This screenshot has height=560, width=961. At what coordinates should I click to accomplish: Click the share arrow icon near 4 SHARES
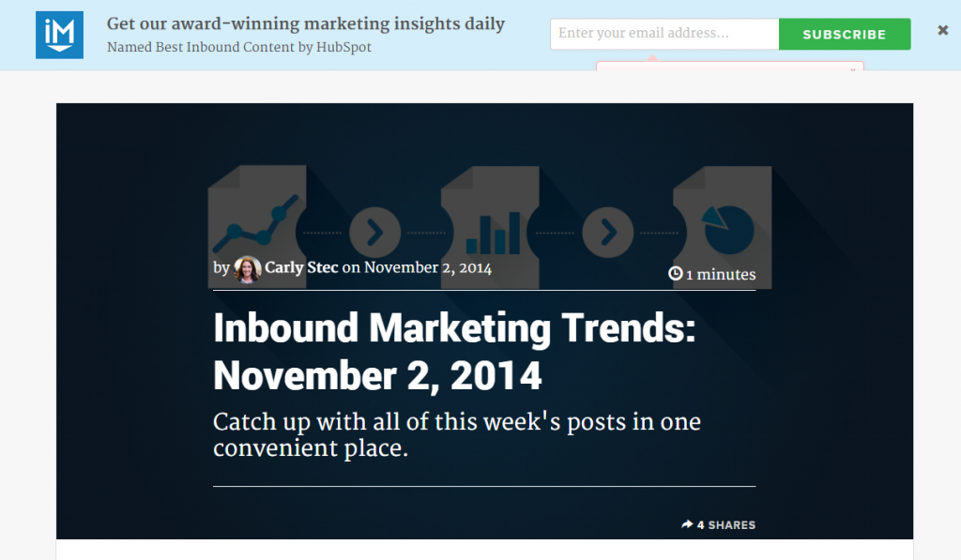click(x=686, y=524)
